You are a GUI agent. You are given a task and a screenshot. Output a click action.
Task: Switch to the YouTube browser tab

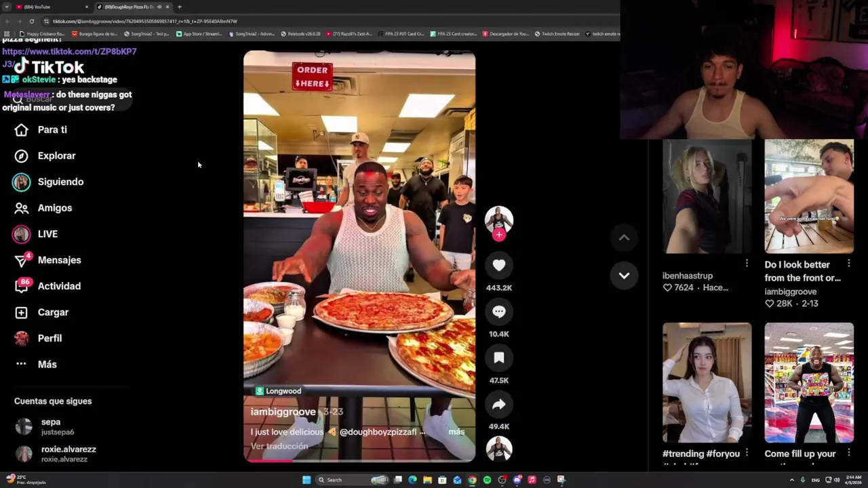(51, 7)
